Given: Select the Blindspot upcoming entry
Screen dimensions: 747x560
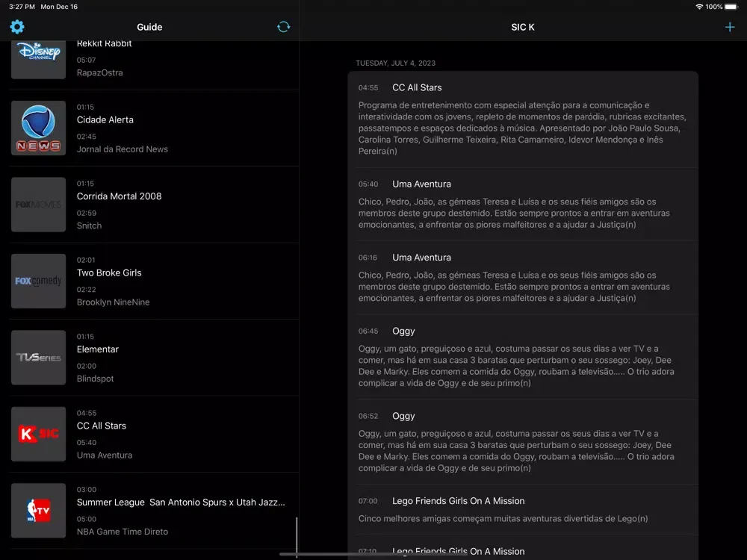Looking at the screenshot, I should pyautogui.click(x=96, y=379).
